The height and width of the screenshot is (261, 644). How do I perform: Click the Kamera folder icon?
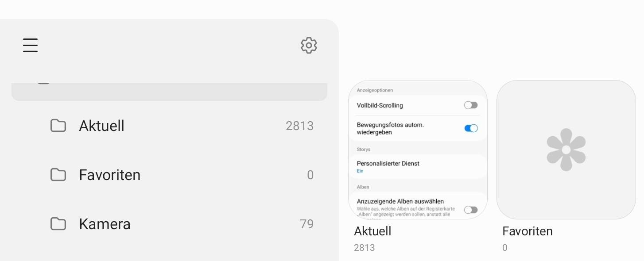(x=58, y=224)
